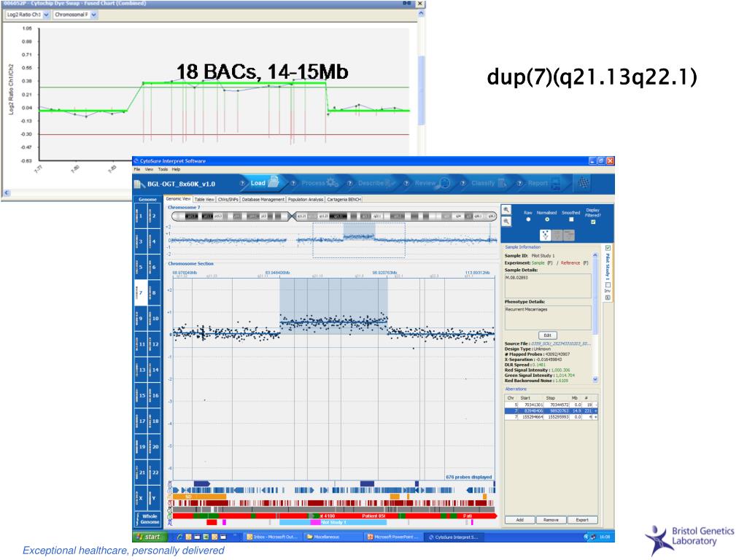This screenshot has height=560, width=747.
Task: Select the Raw data radio button
Action: (x=527, y=219)
